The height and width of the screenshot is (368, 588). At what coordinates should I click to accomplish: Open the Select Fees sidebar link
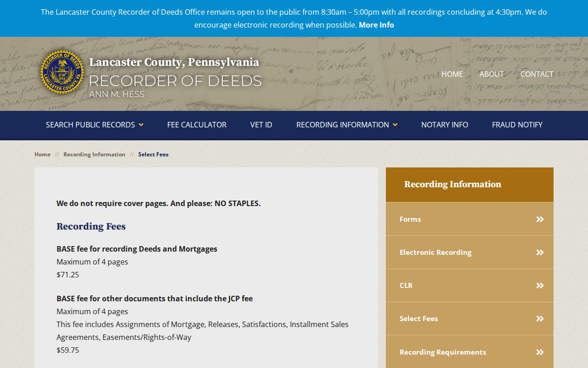(469, 319)
